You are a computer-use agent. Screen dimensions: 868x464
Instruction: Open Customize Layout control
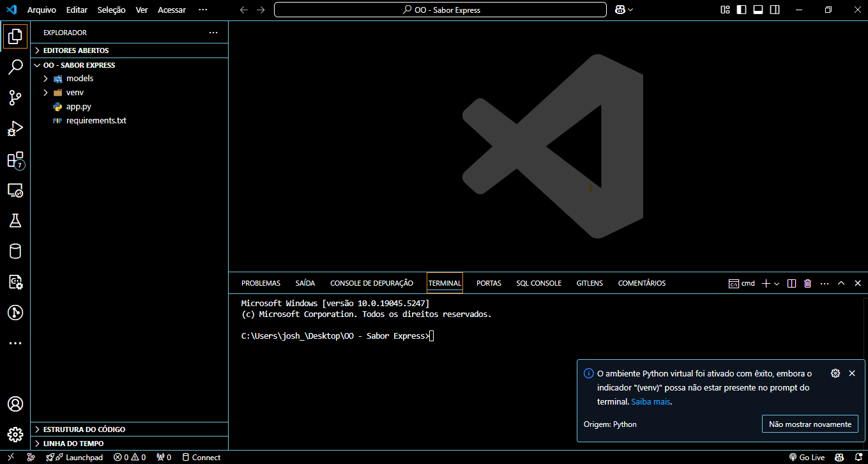pyautogui.click(x=725, y=10)
